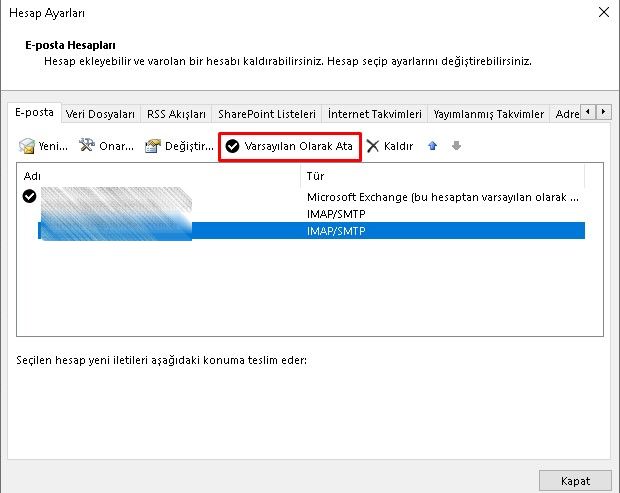The image size is (620, 493).
Task: Select the Microsoft Exchange account row
Action: coord(440,198)
